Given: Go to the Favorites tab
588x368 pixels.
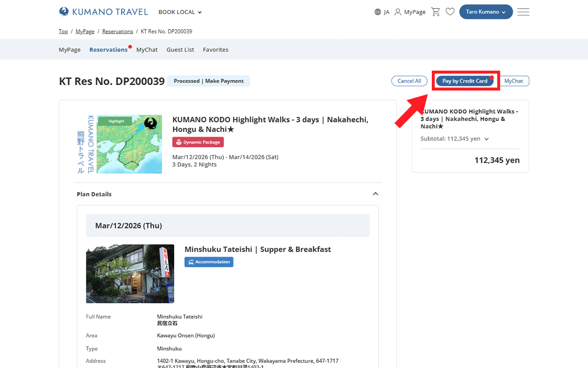Looking at the screenshot, I should click(x=215, y=50).
